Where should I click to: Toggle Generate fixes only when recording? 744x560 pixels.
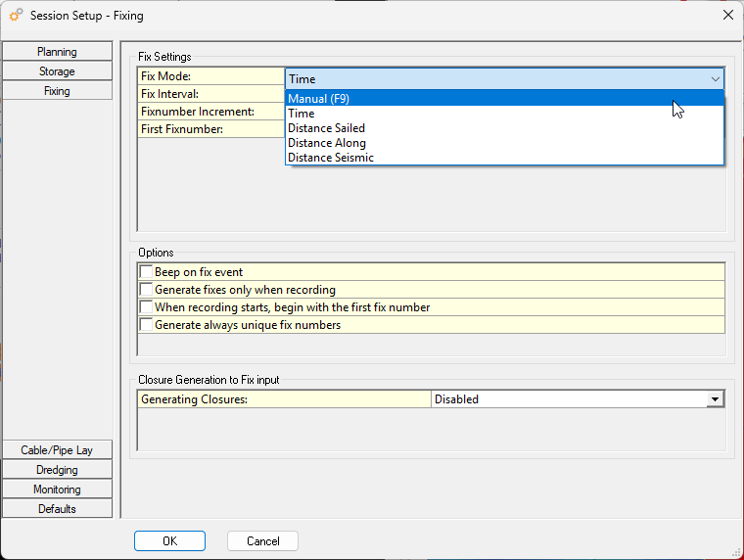tap(147, 290)
